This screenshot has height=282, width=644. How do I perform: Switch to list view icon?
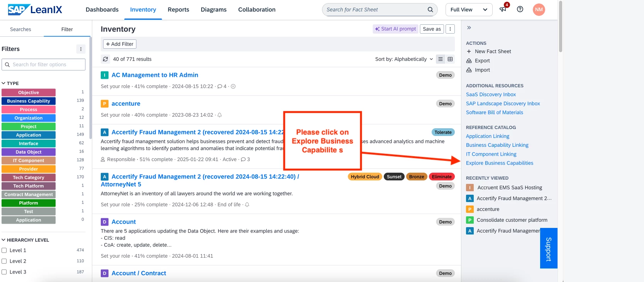(441, 59)
